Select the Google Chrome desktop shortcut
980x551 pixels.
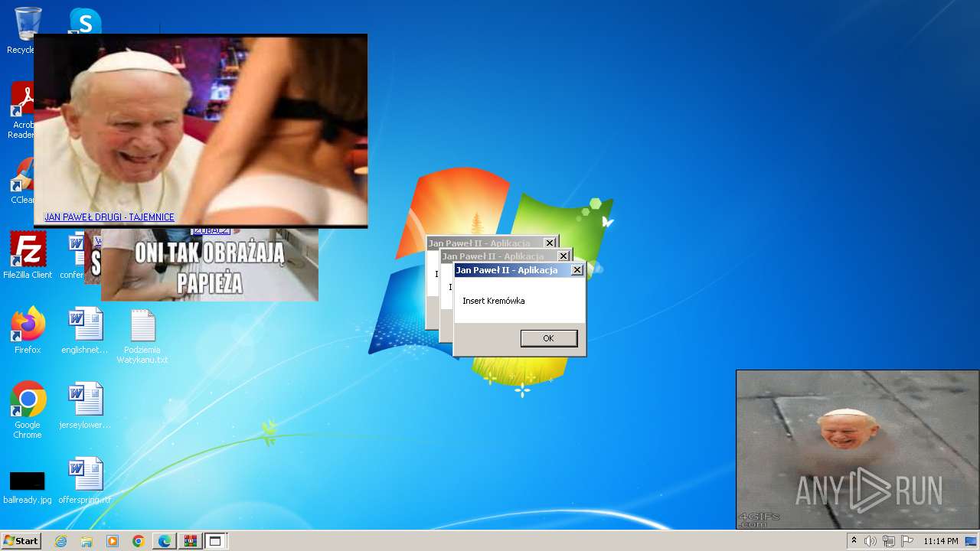28,409
